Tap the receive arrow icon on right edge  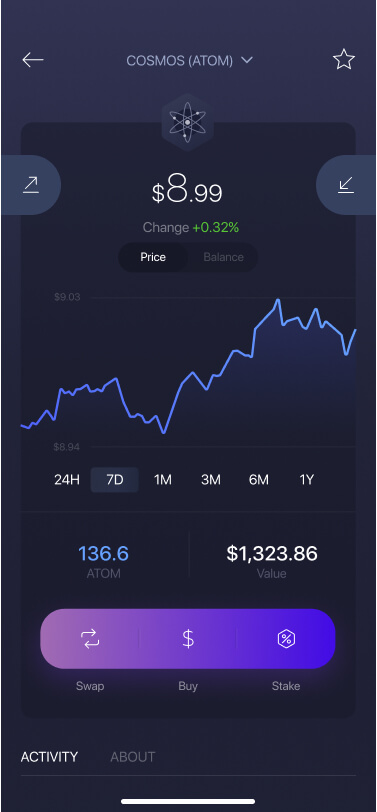click(346, 185)
